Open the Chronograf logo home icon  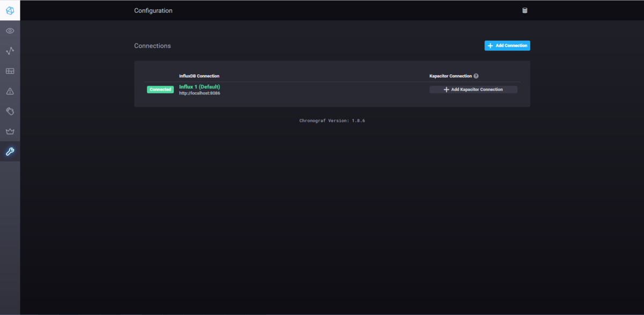pos(10,10)
